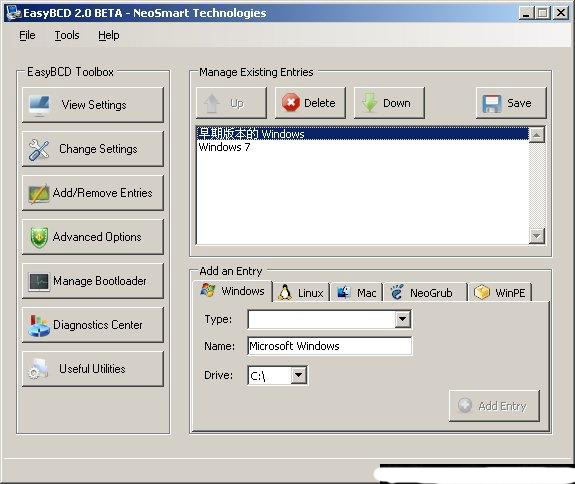
Task: Close the EasyBCD window
Action: tap(561, 13)
